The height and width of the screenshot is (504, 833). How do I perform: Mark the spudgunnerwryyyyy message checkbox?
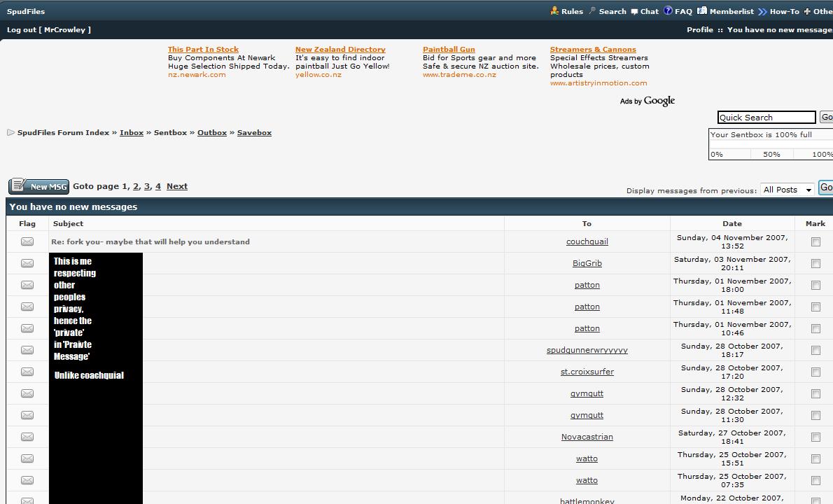point(815,350)
